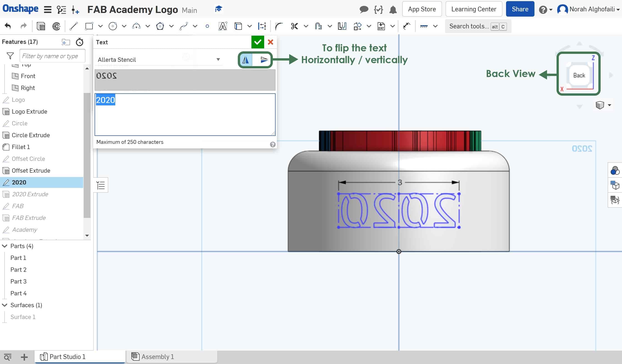622x364 pixels.
Task: Open the Learning Center
Action: 474,9
